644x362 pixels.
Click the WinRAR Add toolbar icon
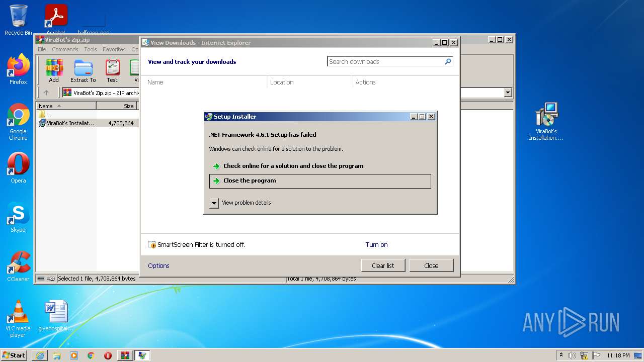tap(54, 71)
